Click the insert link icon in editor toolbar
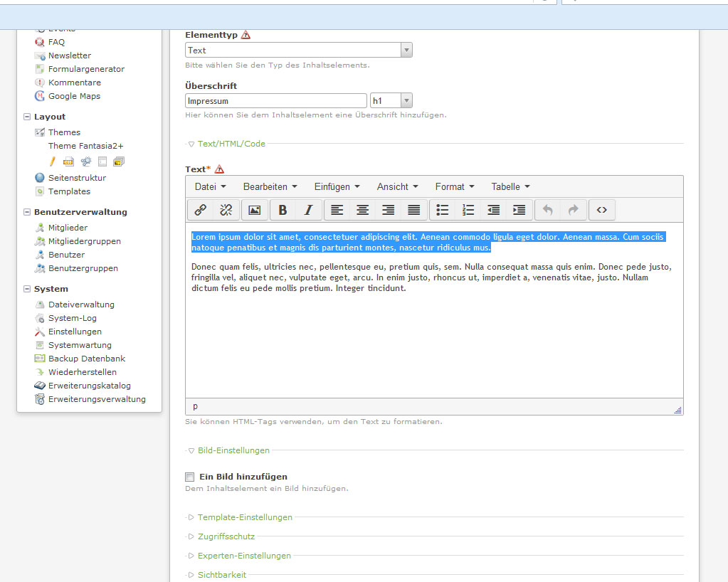The height and width of the screenshot is (582, 728). 201,210
